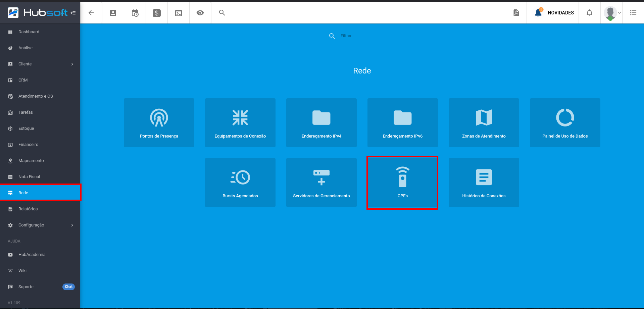Open the Endereçamento IPv4 folder tile

pos(321,123)
